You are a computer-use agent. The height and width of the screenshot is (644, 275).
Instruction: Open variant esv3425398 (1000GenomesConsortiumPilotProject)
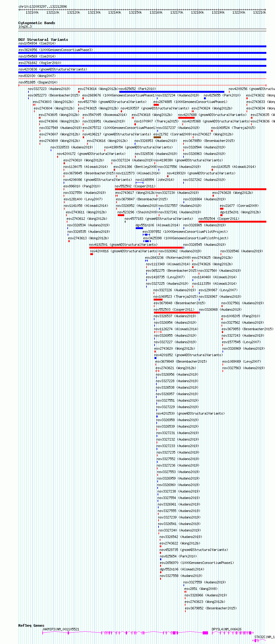click(186, 238)
